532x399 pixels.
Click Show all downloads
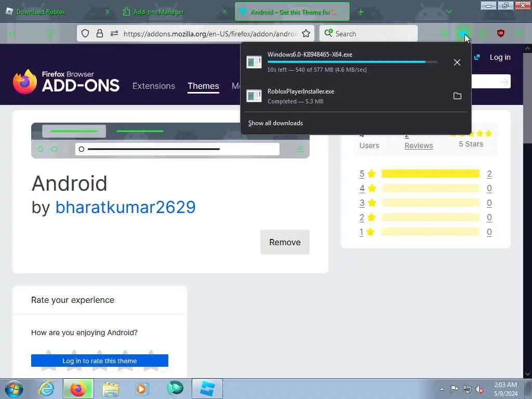point(275,123)
